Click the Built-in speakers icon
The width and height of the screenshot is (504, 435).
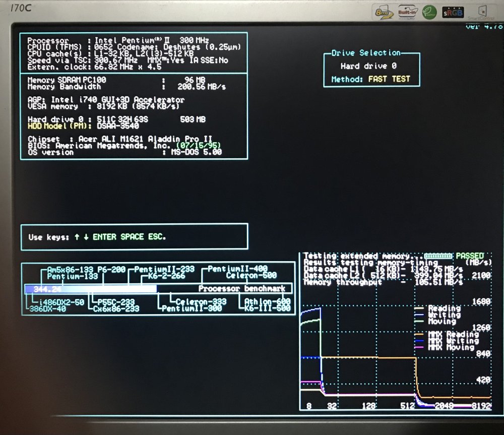408,12
